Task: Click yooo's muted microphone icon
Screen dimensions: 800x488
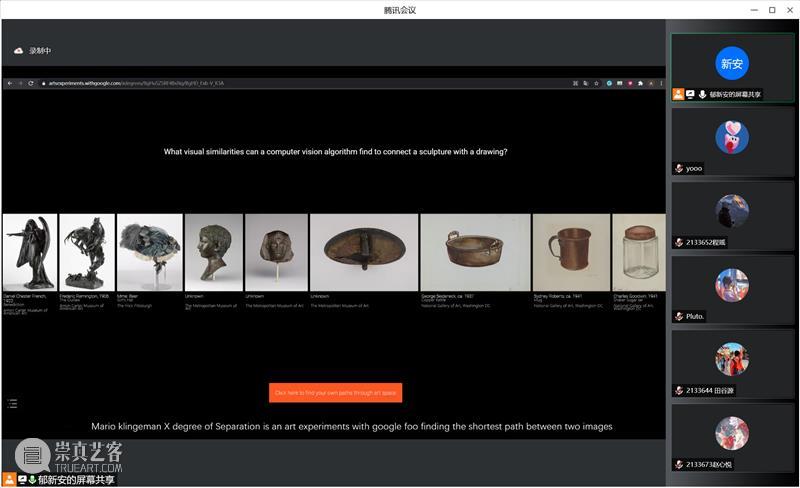Action: tap(679, 168)
